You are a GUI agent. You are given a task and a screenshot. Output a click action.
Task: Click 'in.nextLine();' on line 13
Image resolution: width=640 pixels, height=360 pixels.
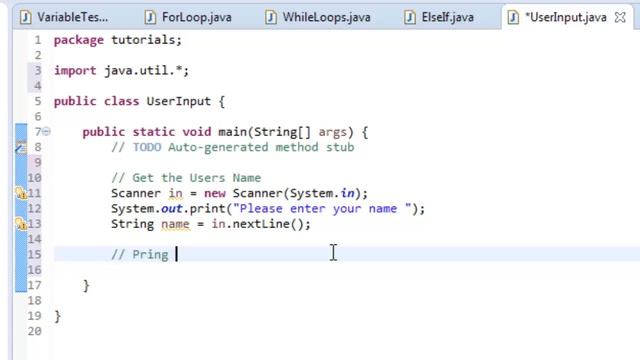(261, 224)
